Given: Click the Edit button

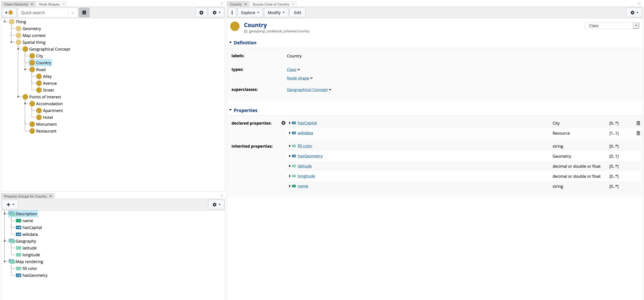Looking at the screenshot, I should [297, 13].
